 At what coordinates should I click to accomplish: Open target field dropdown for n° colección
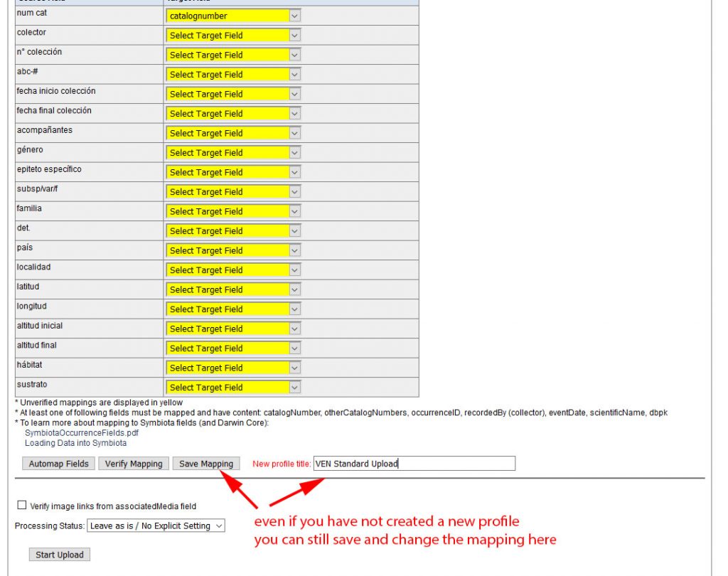(233, 55)
